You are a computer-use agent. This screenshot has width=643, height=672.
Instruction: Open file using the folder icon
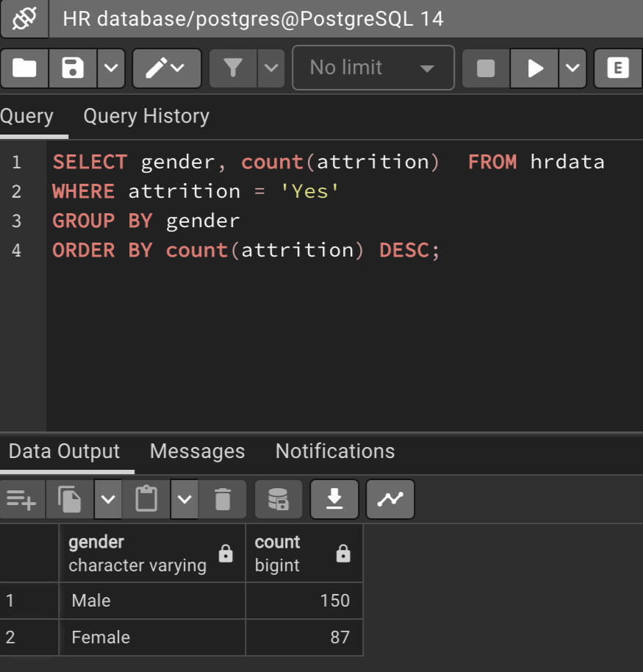(x=24, y=68)
